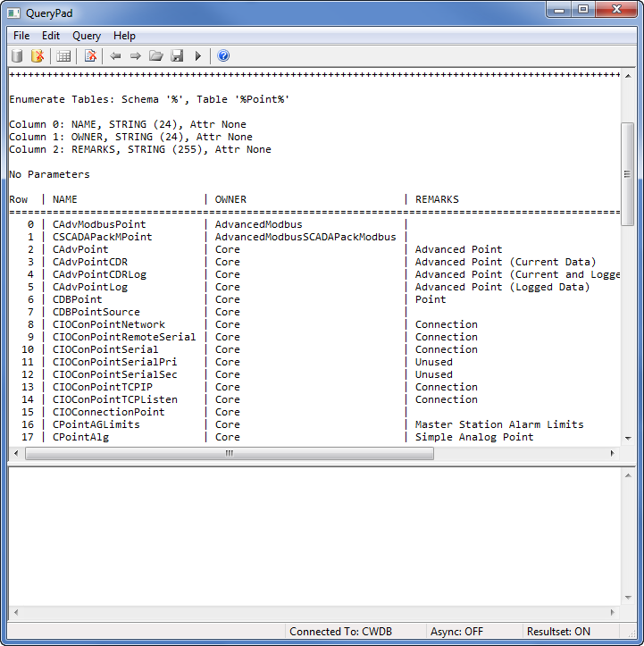Go to previous query with left arrow
Image resolution: width=644 pixels, height=646 pixels.
point(115,56)
